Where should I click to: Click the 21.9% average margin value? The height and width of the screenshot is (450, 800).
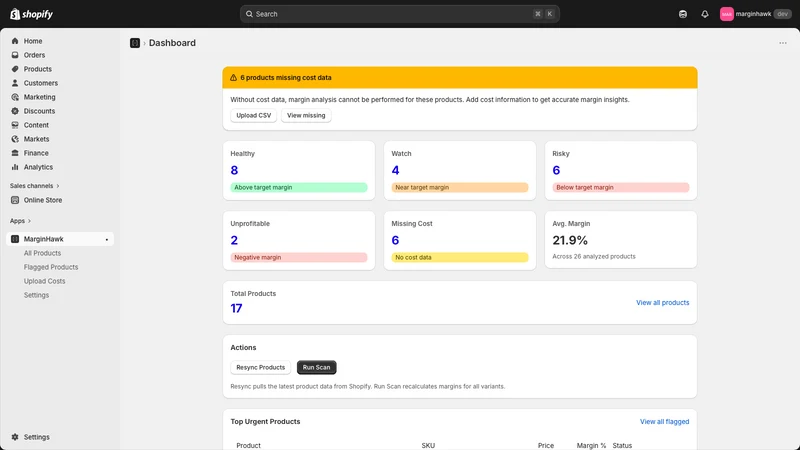[x=570, y=240]
